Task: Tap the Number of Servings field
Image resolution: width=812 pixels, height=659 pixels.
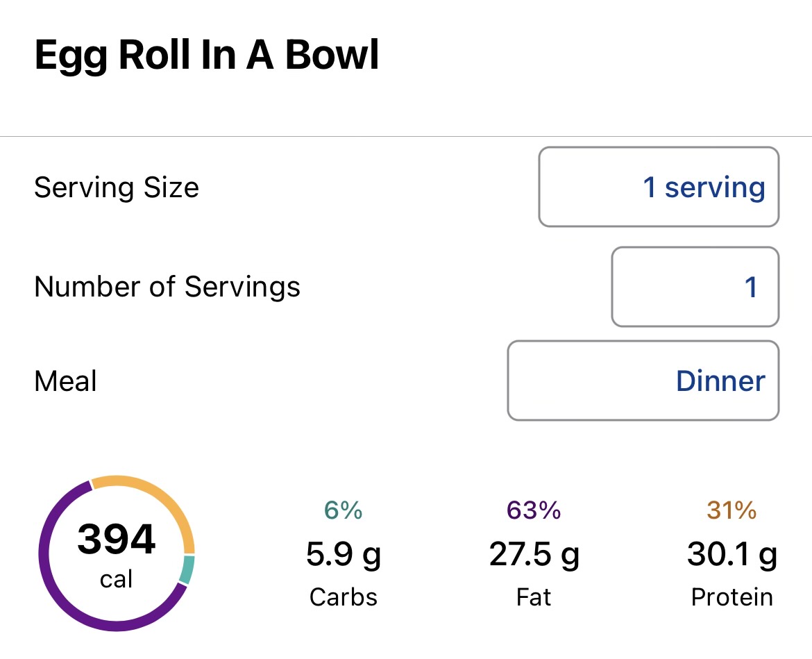Action: pyautogui.click(x=695, y=287)
